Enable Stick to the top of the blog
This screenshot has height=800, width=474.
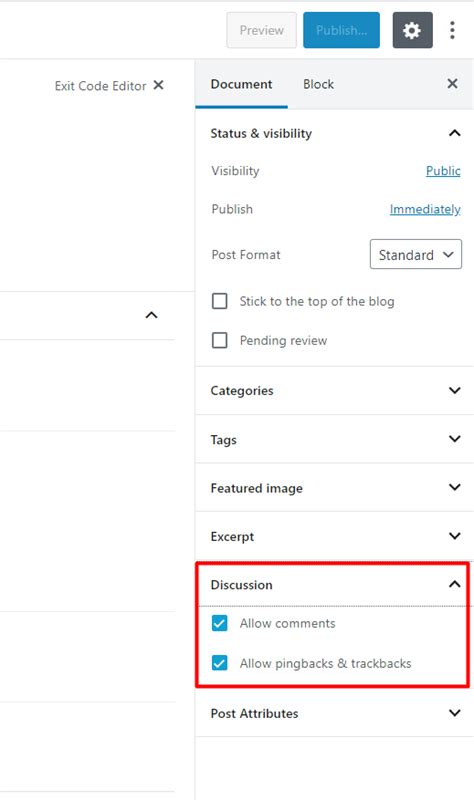[219, 301]
